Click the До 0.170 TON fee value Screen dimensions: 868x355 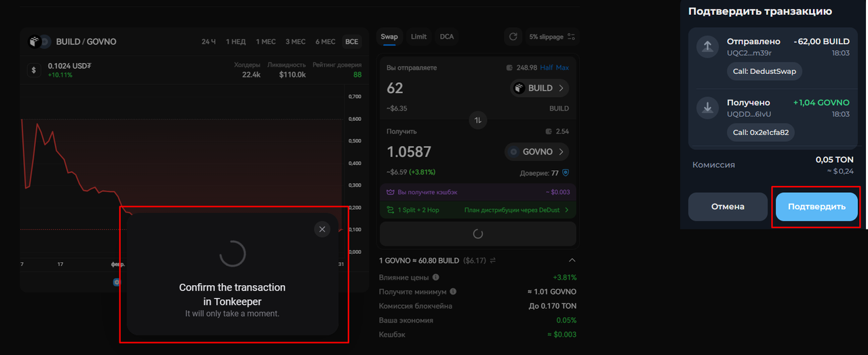pos(553,306)
